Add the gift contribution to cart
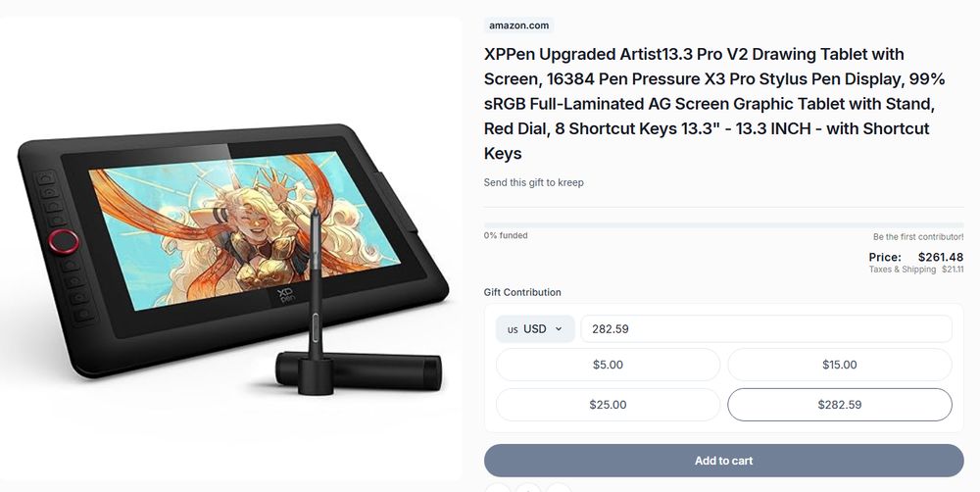The width and height of the screenshot is (980, 492). [724, 461]
